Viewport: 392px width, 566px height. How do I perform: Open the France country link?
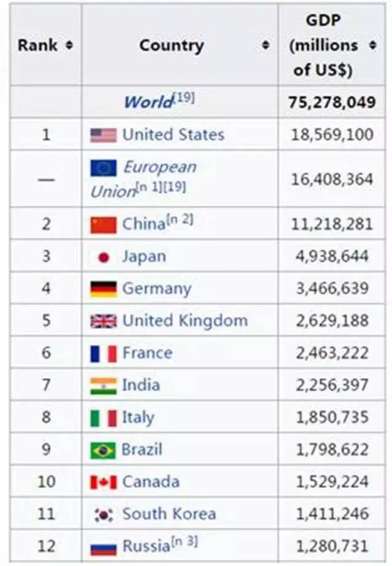pos(147,353)
